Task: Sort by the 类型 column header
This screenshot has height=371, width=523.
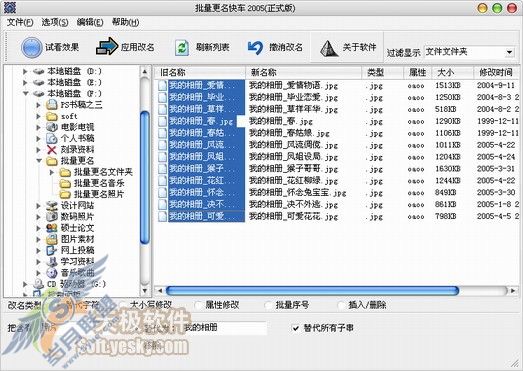Action: pos(383,72)
